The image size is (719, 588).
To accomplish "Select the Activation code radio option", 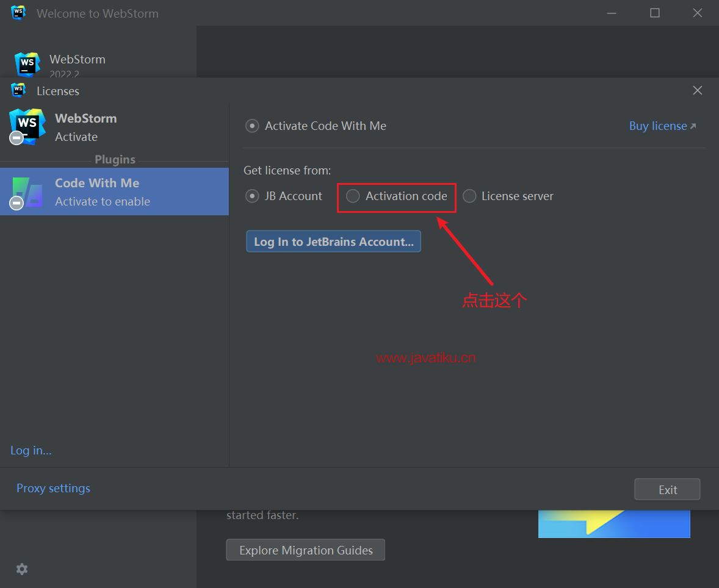I will (397, 196).
